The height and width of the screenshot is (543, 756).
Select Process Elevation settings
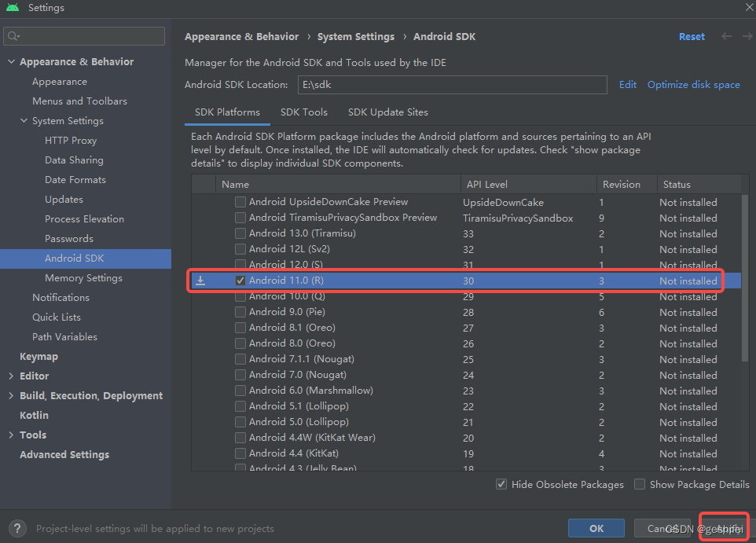click(x=84, y=219)
